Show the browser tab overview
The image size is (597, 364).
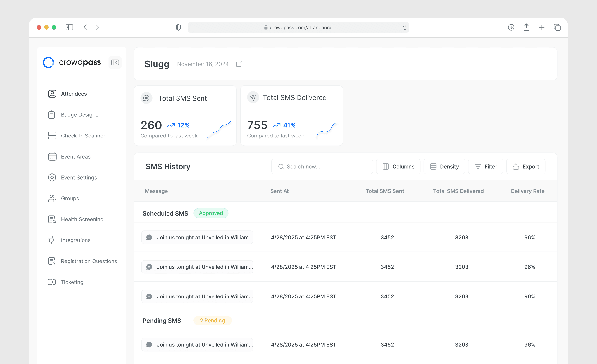[557, 27]
